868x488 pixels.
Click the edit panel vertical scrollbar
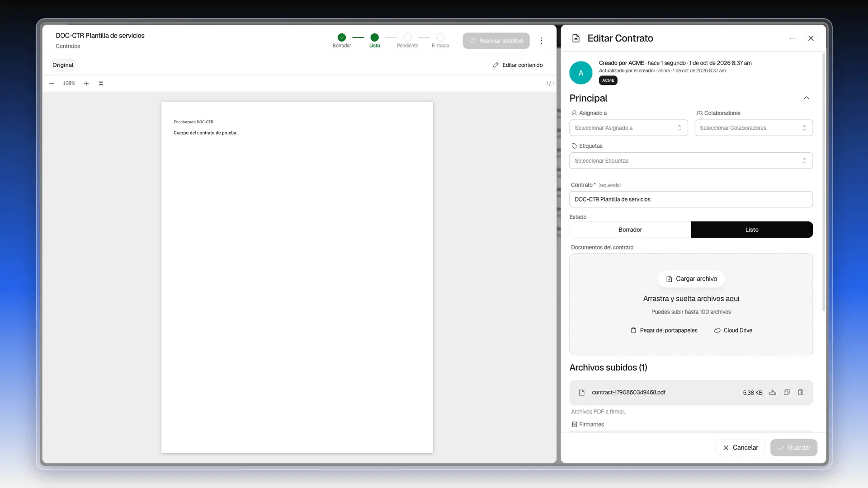[823, 182]
